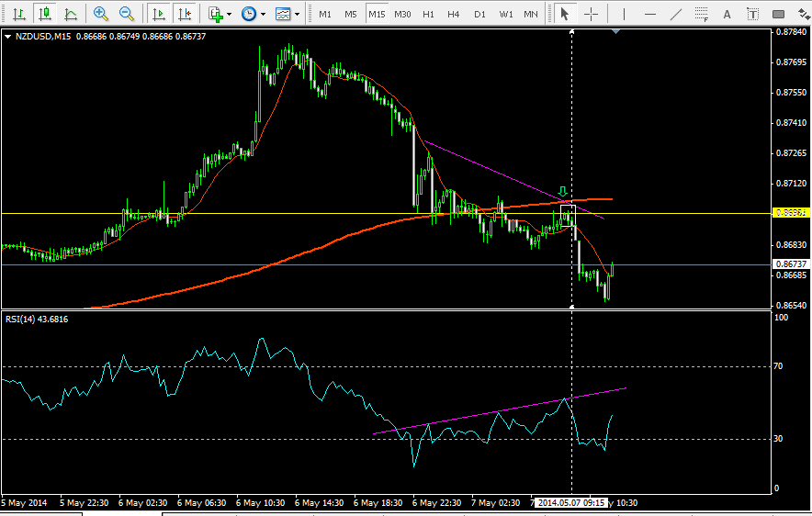Image resolution: width=812 pixels, height=516 pixels.
Task: Click the periodicity clock icon
Action: (x=249, y=14)
